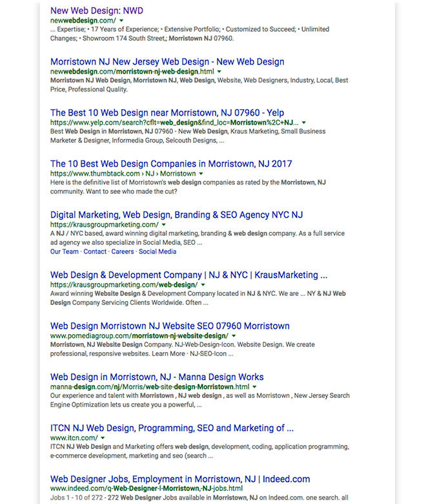Expand dropdown arrow beside krausgroupmarketing.com/ URL

tap(164, 225)
